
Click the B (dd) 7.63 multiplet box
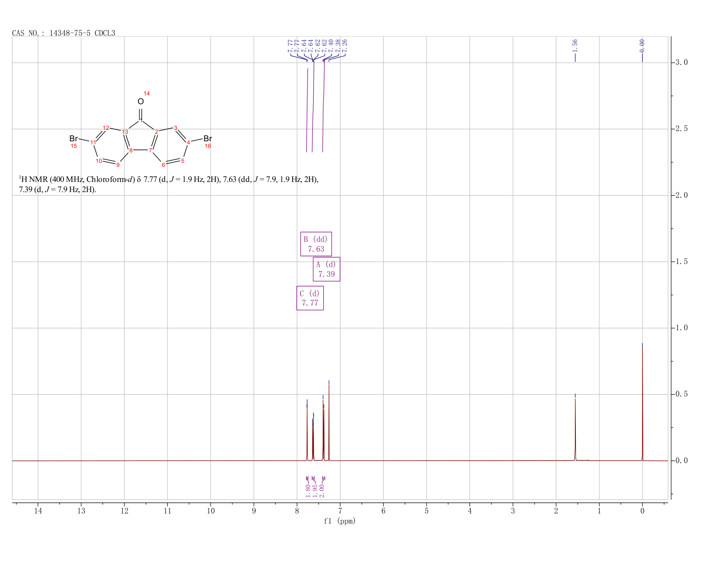tap(316, 244)
